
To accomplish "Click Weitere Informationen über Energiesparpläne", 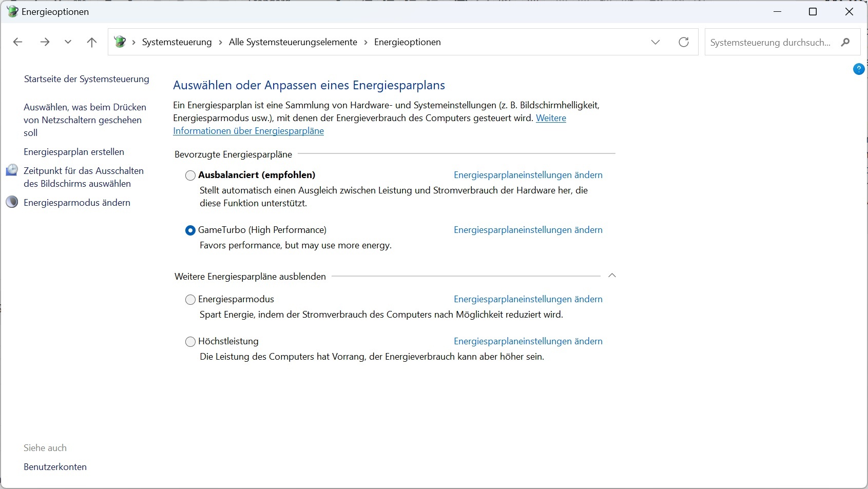I will coord(248,131).
